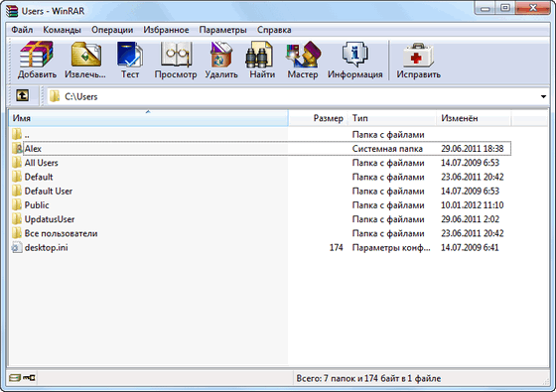556x392 pixels.
Task: Click the Исправить (Repair) first-aid icon
Action: click(x=418, y=55)
